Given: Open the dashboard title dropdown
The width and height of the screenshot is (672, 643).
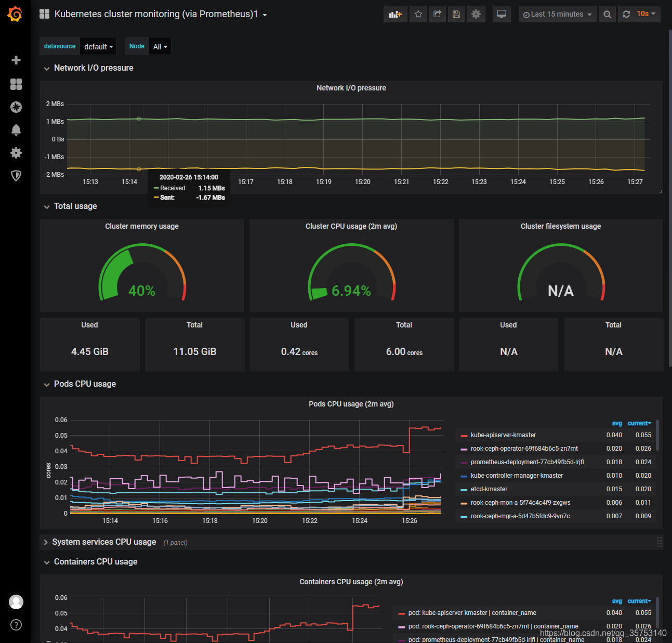Looking at the screenshot, I should tap(161, 14).
